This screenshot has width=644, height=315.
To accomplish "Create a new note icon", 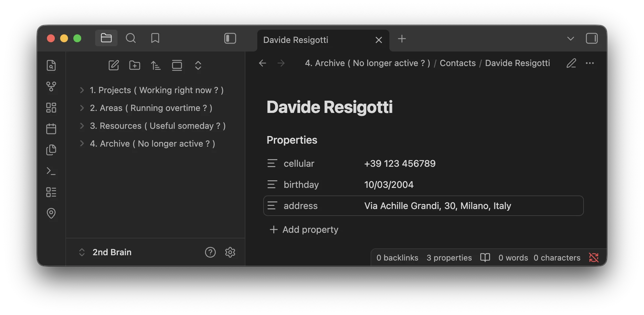I will [x=114, y=65].
